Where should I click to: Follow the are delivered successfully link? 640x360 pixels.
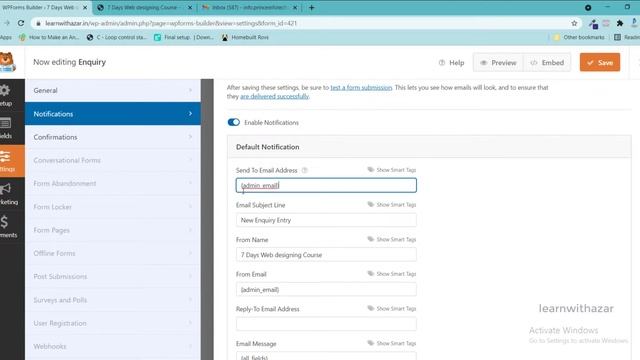click(275, 96)
